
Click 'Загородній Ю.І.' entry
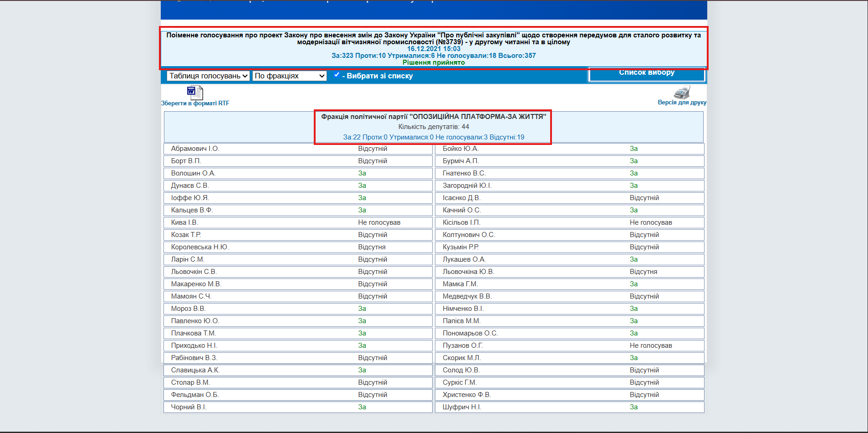(x=467, y=186)
